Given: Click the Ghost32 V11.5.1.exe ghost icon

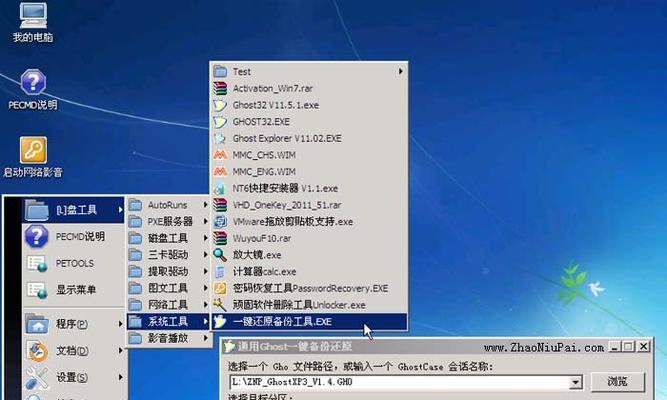Looking at the screenshot, I should (x=220, y=105).
